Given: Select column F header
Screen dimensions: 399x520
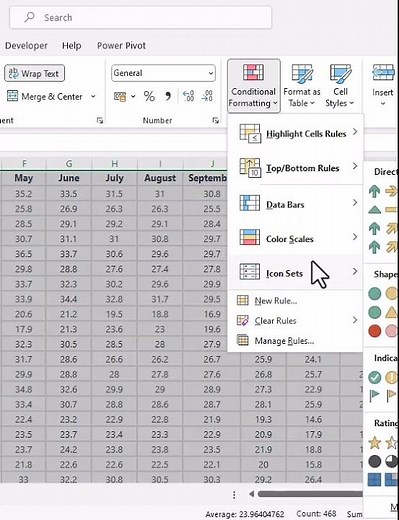Looking at the screenshot, I should 23,163.
